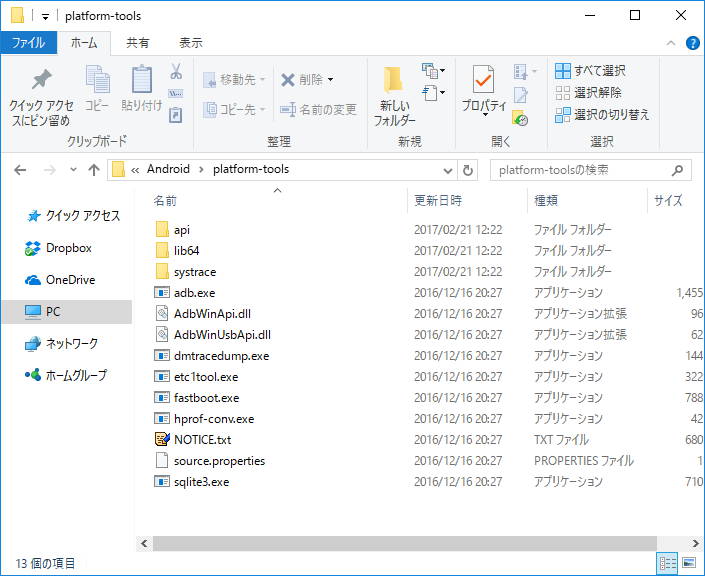Select the dmtracedump.exe file name

coord(222,356)
